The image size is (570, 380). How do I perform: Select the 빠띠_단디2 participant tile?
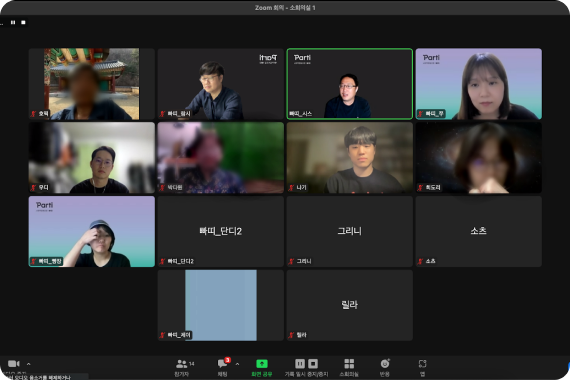(x=221, y=231)
